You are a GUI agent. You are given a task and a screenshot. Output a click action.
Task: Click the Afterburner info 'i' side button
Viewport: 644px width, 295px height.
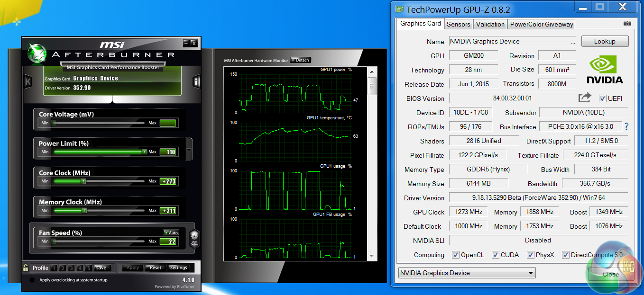click(x=197, y=82)
